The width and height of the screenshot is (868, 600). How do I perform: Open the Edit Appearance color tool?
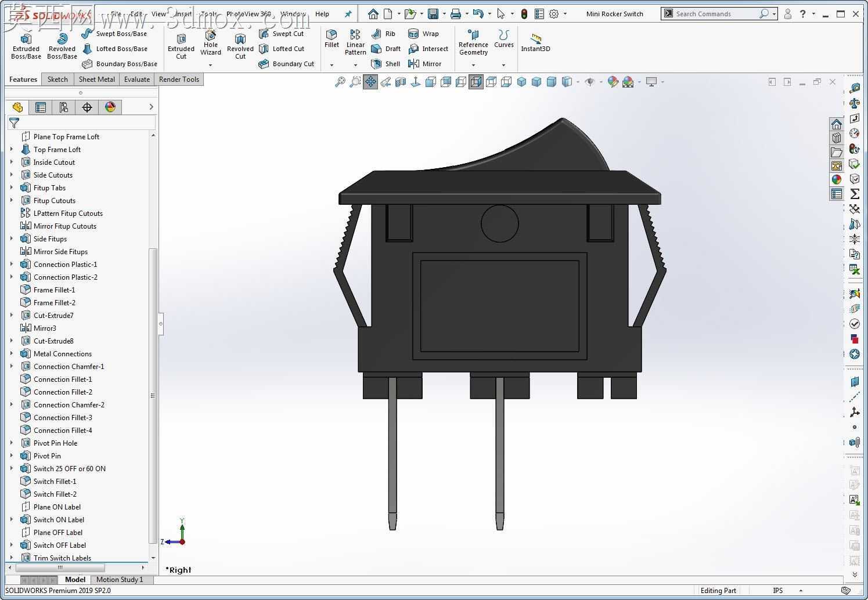click(613, 82)
